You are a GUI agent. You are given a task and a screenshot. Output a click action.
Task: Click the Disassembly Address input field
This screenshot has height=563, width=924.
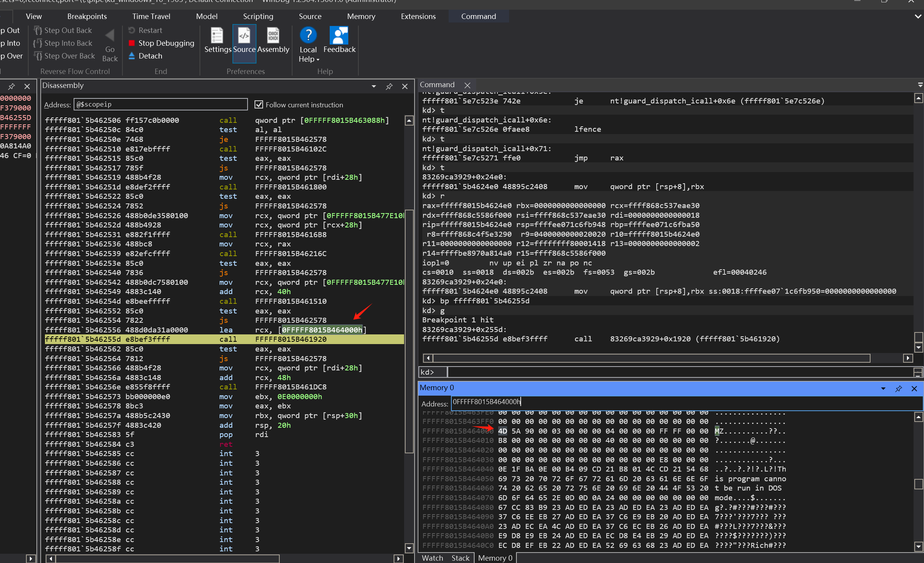[160, 104]
